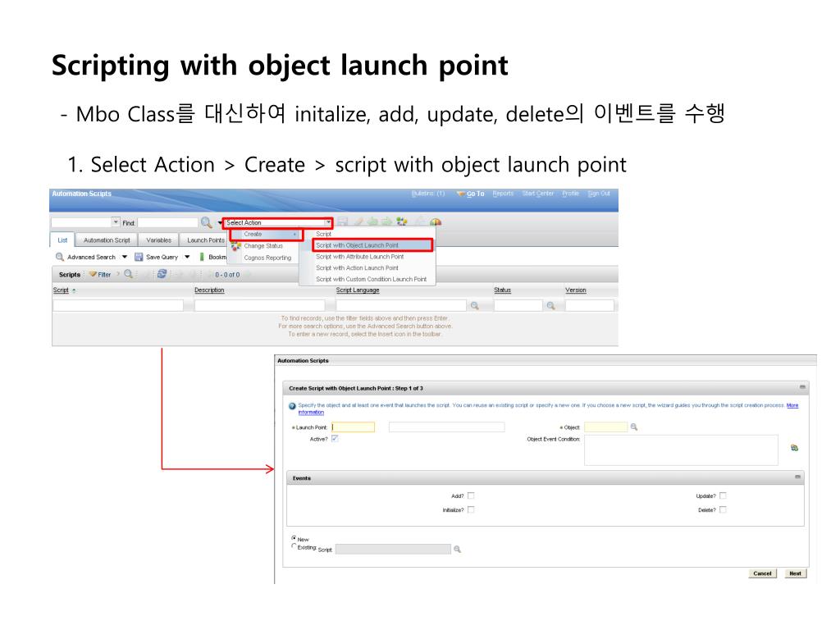Open the Reports link
This screenshot has height=630, width=840.
tap(503, 194)
